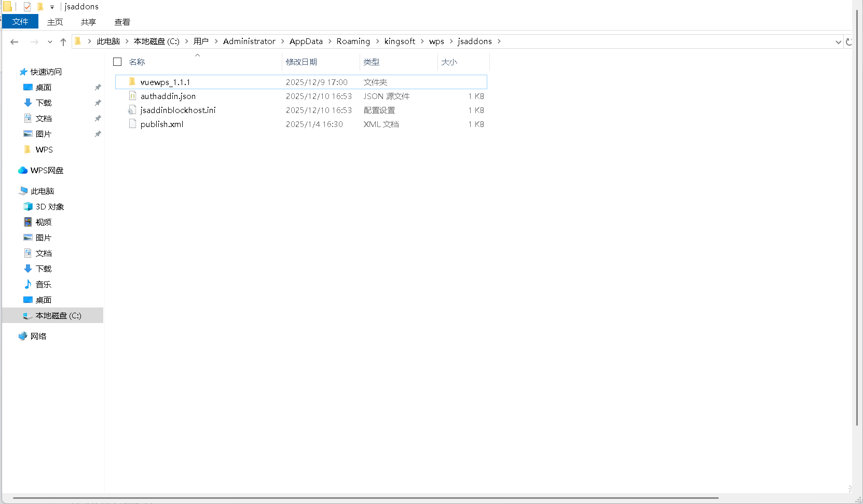863x504 pixels.
Task: Open the recent locations dropdown arrow
Action: 50,42
